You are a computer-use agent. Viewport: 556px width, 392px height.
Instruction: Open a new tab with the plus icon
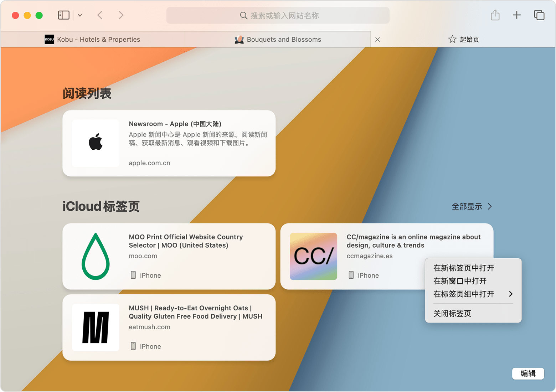coord(517,15)
